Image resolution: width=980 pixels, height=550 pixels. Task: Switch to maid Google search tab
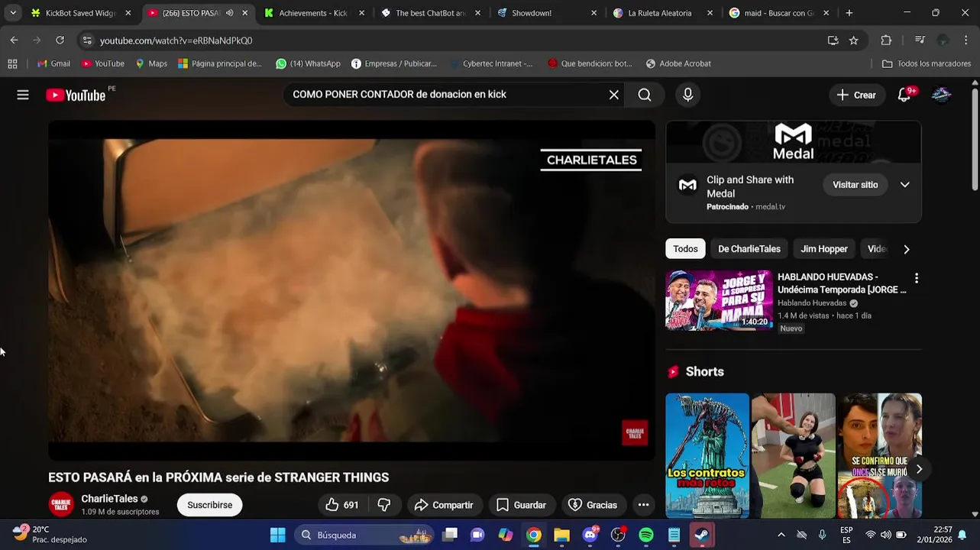pyautogui.click(x=778, y=13)
